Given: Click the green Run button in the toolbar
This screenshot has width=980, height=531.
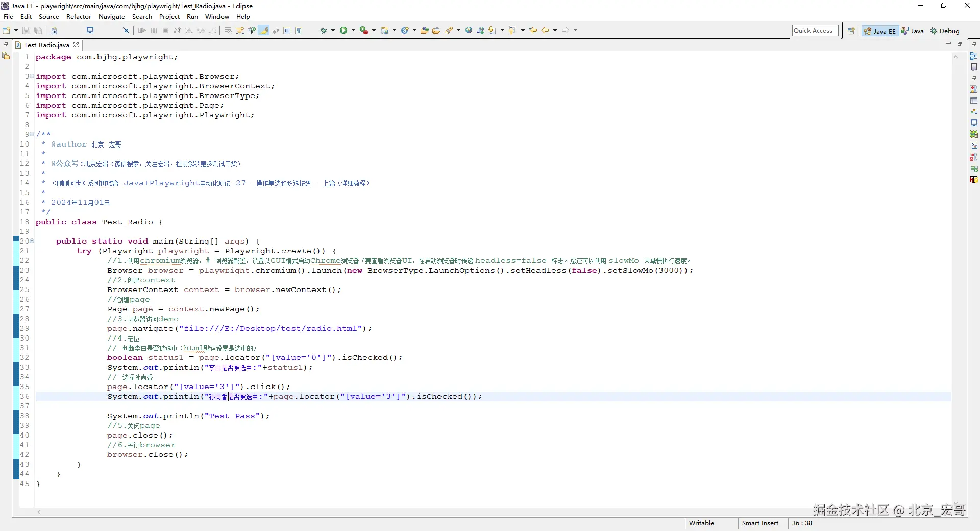Looking at the screenshot, I should pyautogui.click(x=344, y=31).
